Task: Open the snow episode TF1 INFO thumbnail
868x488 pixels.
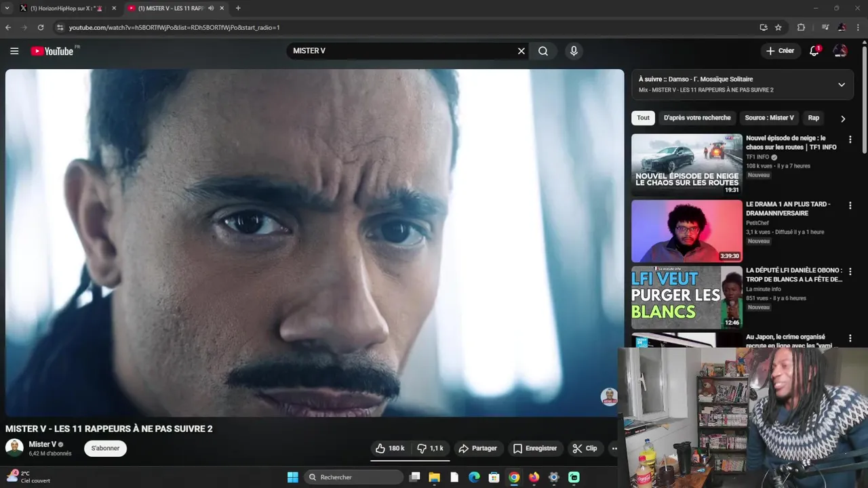Action: (x=686, y=165)
